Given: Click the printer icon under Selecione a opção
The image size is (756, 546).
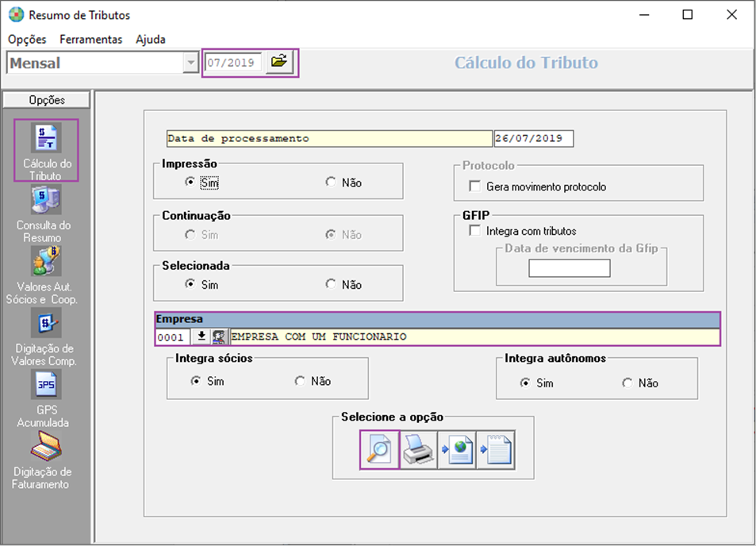Looking at the screenshot, I should [418, 449].
